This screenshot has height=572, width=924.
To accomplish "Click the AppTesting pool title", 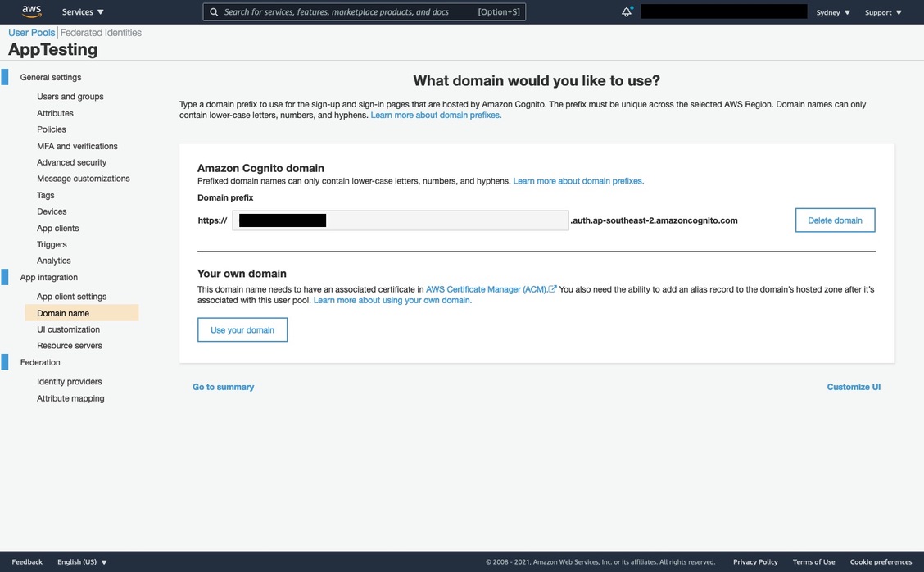I will tap(53, 49).
